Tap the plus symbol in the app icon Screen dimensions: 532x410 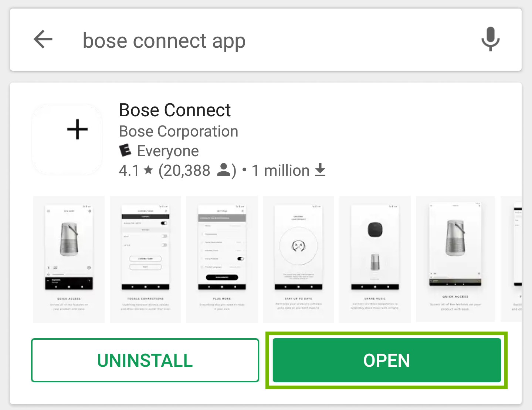pos(77,129)
